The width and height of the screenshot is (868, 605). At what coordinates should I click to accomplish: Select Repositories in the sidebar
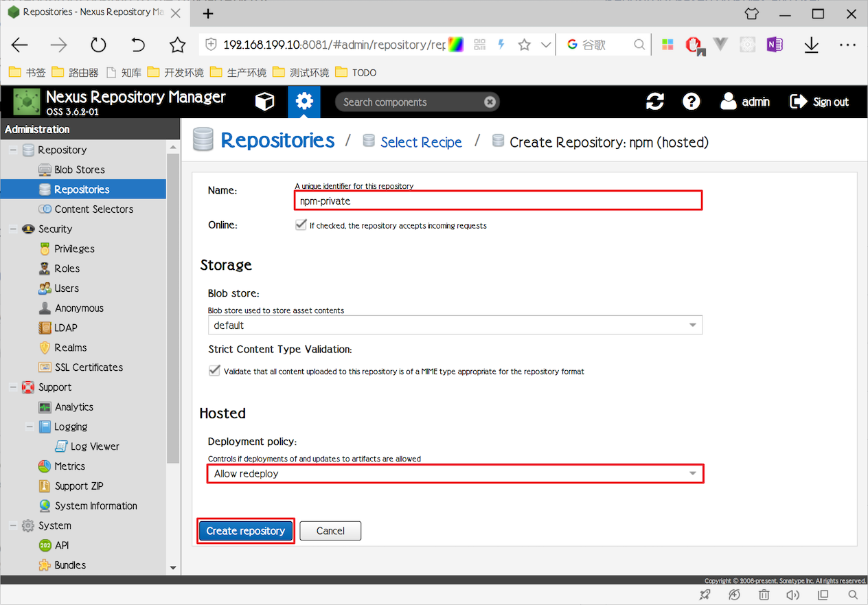[x=82, y=190]
